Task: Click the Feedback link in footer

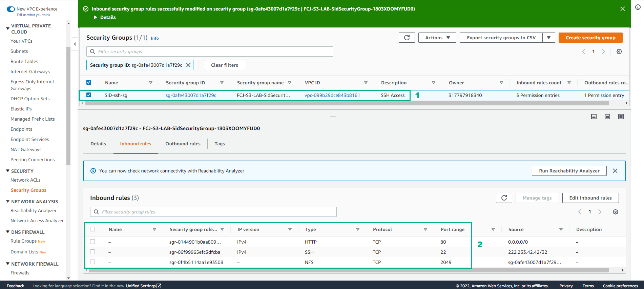Action: pyautogui.click(x=15, y=286)
